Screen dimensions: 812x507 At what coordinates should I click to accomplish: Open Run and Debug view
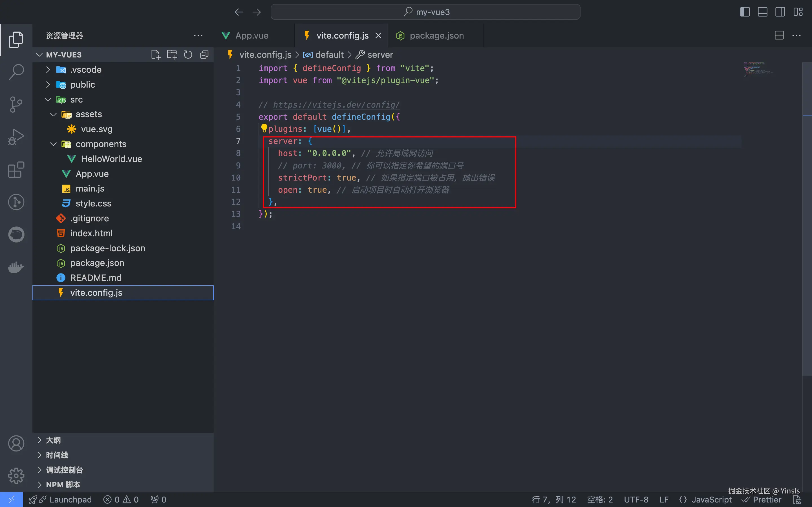tap(16, 137)
